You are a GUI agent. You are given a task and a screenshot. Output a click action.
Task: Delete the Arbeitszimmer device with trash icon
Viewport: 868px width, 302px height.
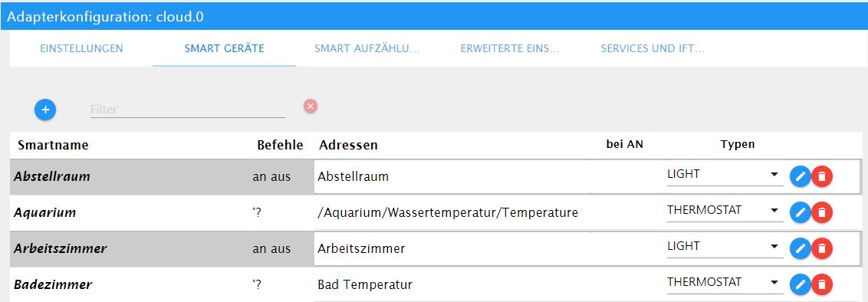coord(822,249)
